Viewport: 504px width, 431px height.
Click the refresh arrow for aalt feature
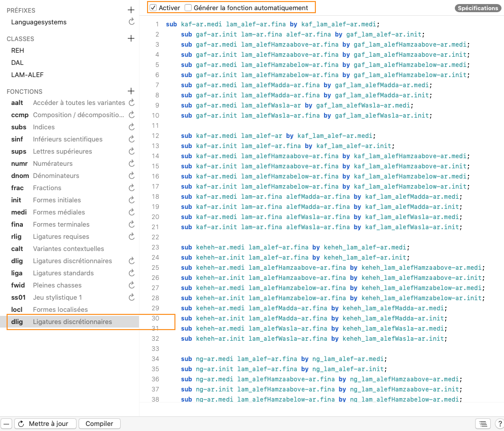point(132,103)
